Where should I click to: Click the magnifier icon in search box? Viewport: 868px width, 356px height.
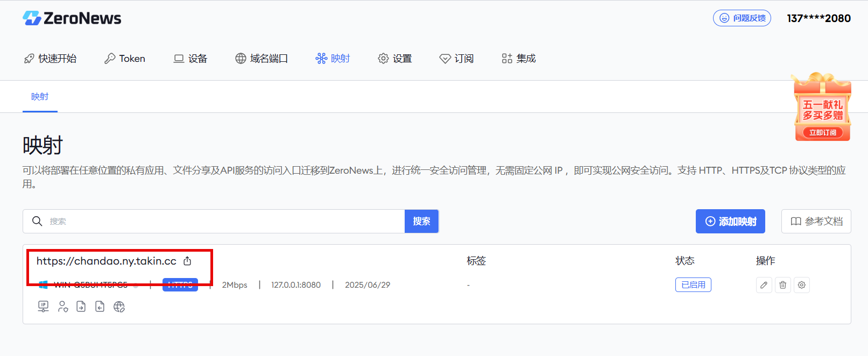[x=37, y=221]
